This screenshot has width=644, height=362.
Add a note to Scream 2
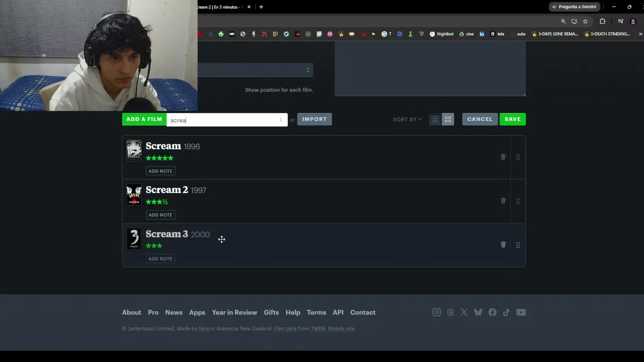pos(160,215)
